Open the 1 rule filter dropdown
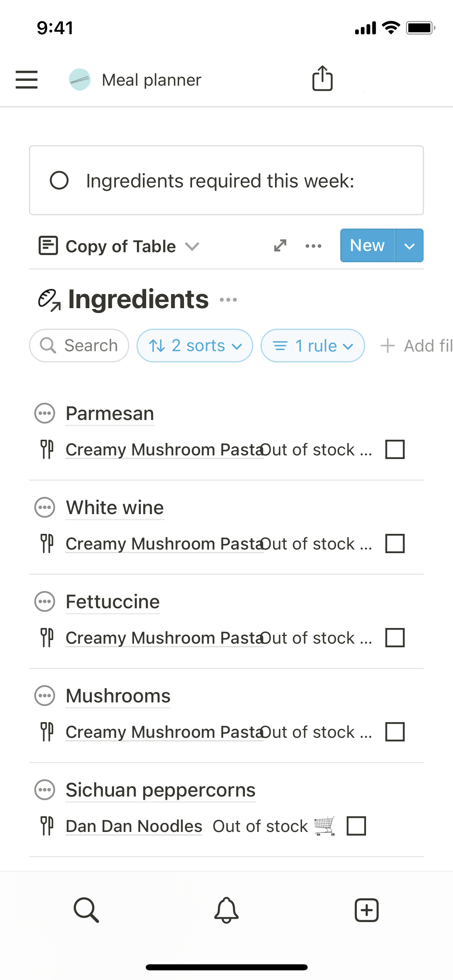Screen dimensions: 453x980 313,346
